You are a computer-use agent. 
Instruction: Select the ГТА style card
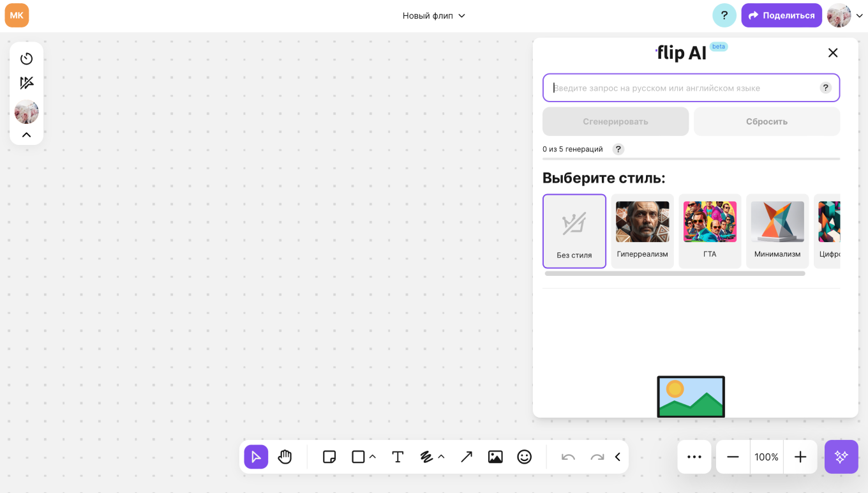[710, 231]
